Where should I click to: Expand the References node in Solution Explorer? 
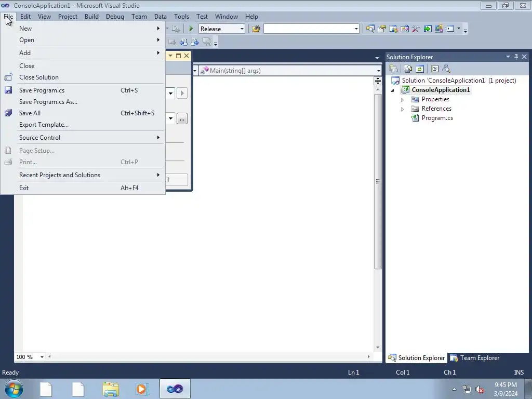coord(403,109)
